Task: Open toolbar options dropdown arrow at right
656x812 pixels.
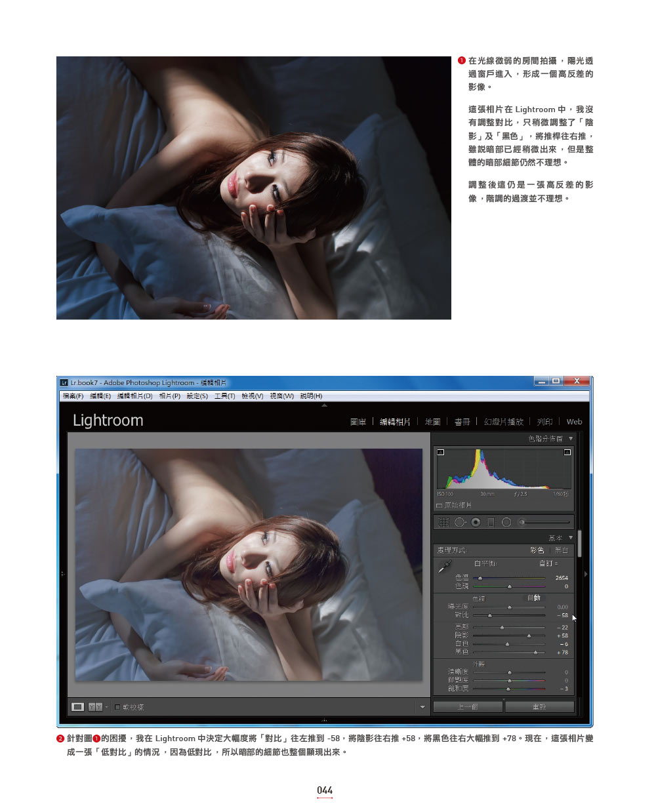Action: 422,707
